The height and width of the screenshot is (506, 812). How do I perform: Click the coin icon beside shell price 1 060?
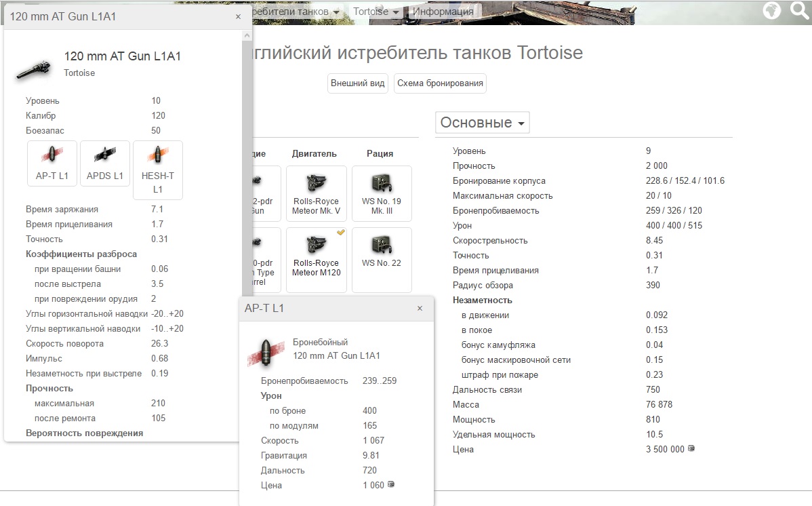391,484
